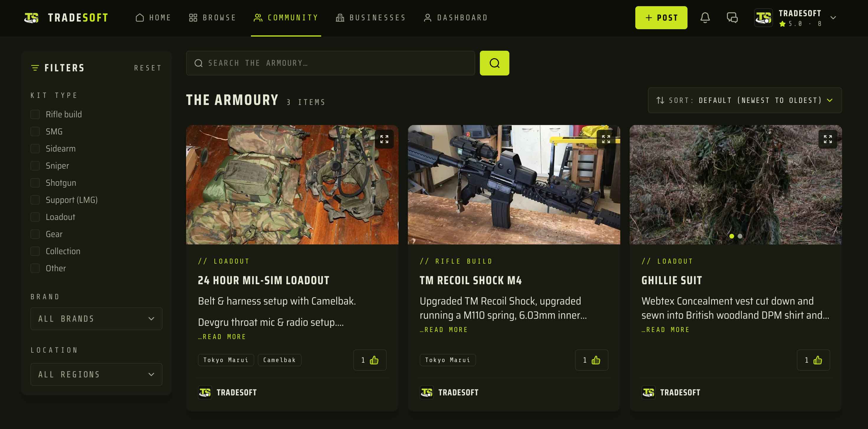Screen dimensions: 868x429
Task: Open the Businesses tab
Action: point(371,17)
